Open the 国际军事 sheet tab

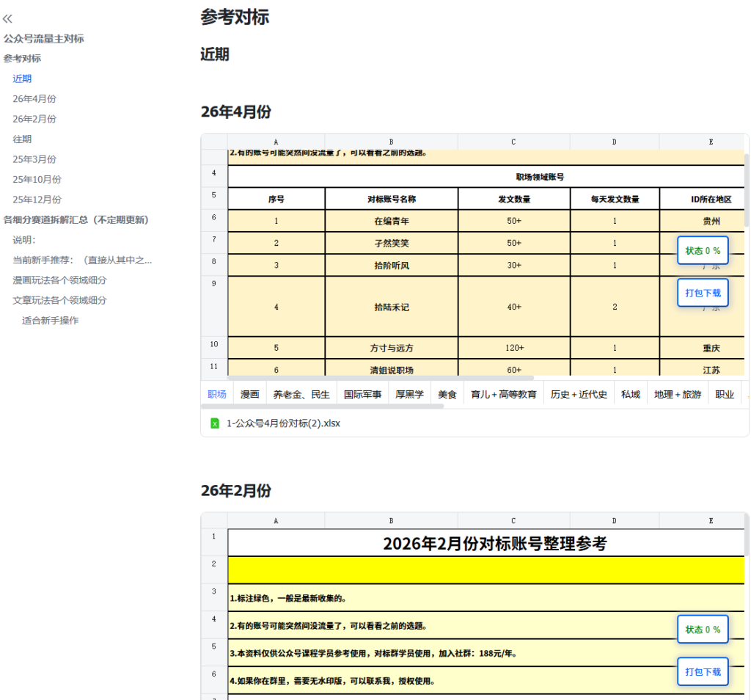coord(362,394)
